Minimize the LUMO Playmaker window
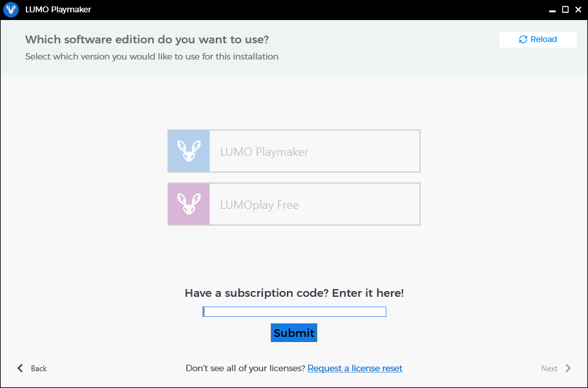This screenshot has width=588, height=388. tap(552, 10)
